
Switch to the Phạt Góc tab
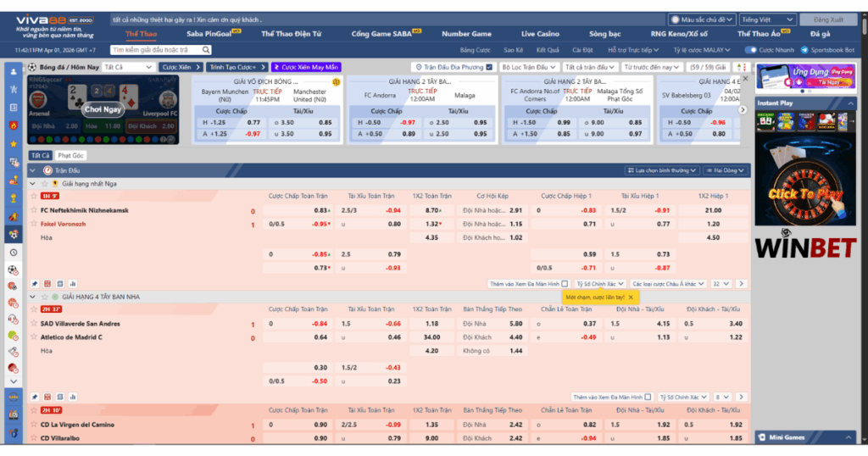[71, 155]
